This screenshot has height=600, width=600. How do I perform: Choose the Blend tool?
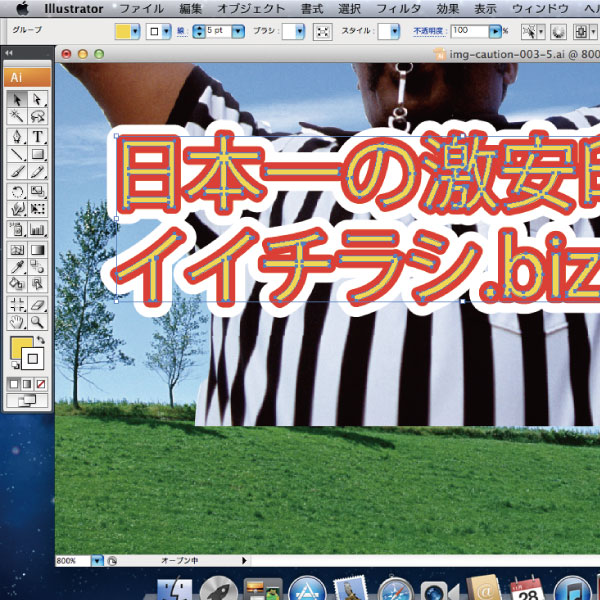point(37,267)
